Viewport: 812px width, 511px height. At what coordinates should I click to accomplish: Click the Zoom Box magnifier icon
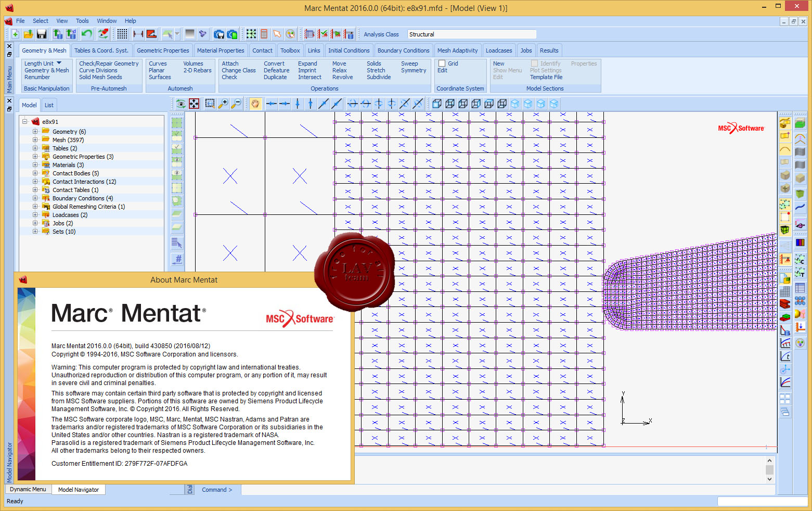[x=210, y=104]
